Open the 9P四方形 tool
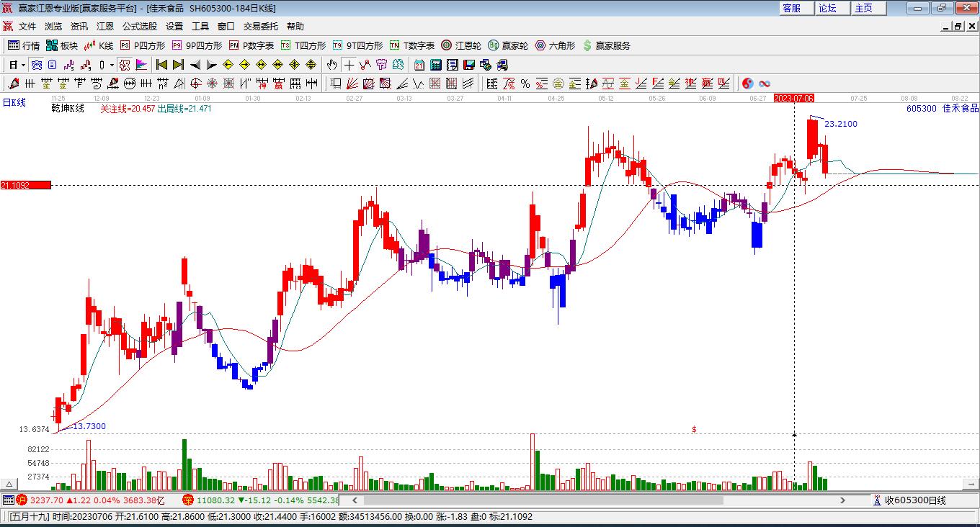 click(197, 45)
